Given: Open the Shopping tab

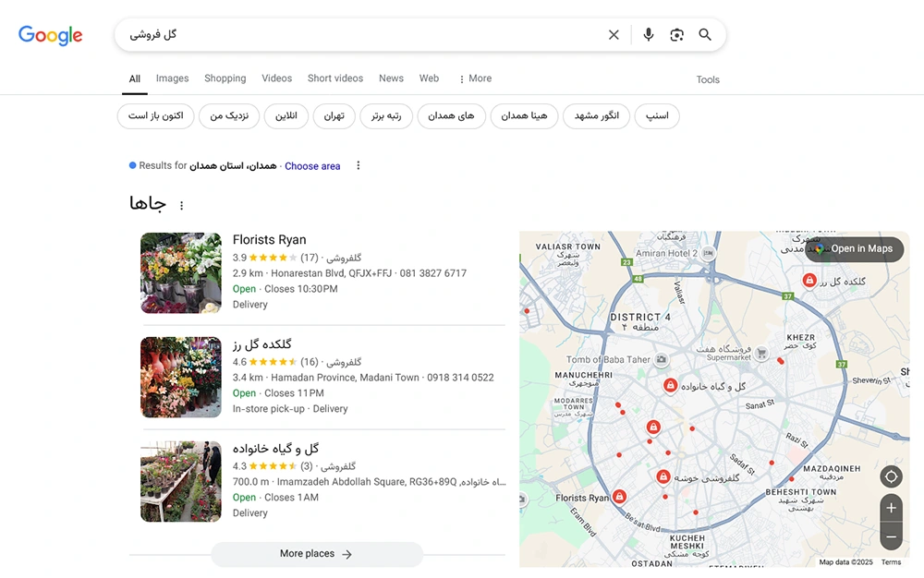Looking at the screenshot, I should (225, 78).
